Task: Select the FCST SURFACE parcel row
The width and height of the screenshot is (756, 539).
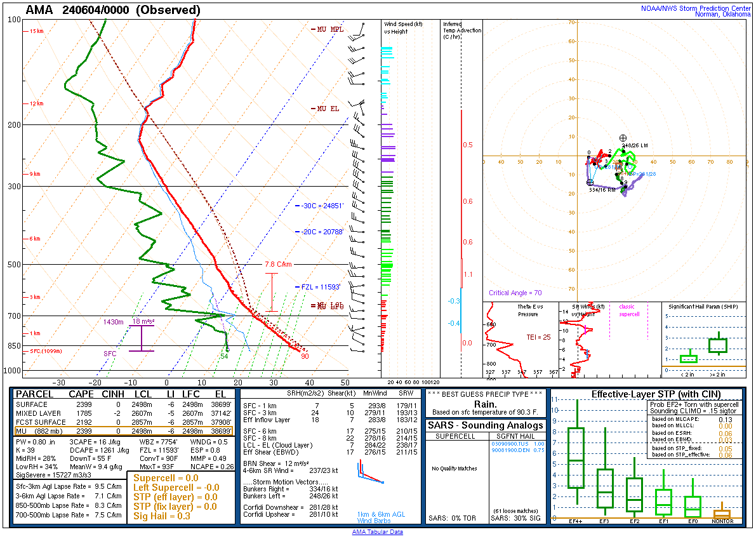Action: click(123, 422)
